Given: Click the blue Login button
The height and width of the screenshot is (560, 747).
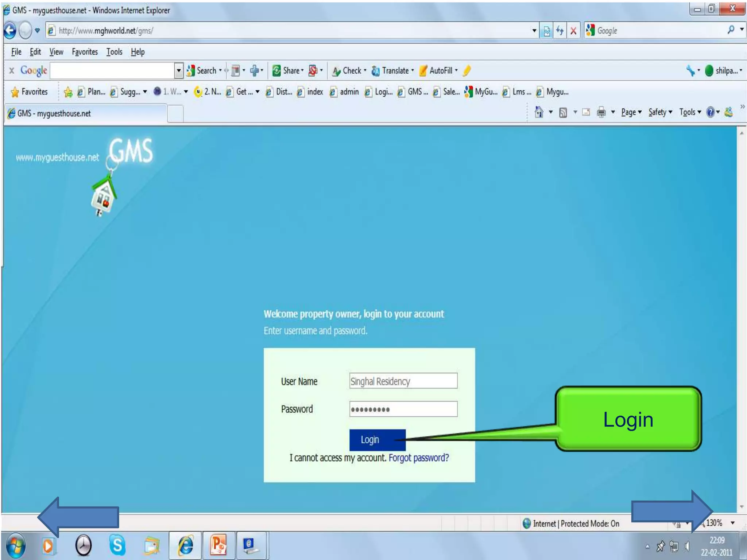Looking at the screenshot, I should [x=377, y=440].
